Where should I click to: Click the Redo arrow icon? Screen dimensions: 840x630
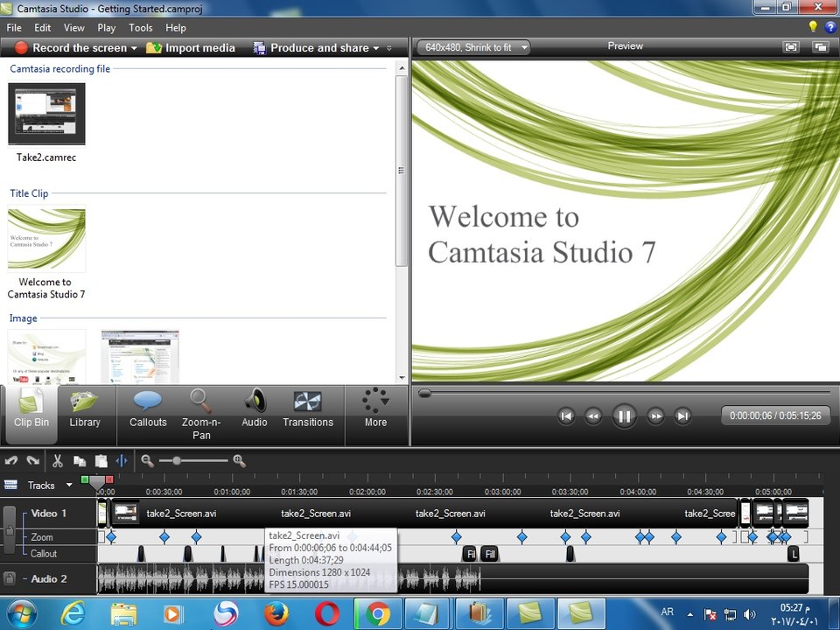32,461
